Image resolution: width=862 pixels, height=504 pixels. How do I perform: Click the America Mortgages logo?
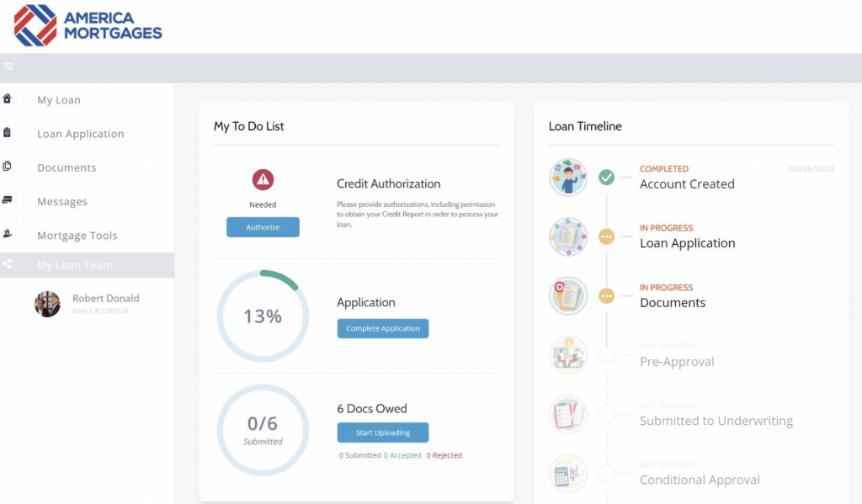click(x=88, y=25)
